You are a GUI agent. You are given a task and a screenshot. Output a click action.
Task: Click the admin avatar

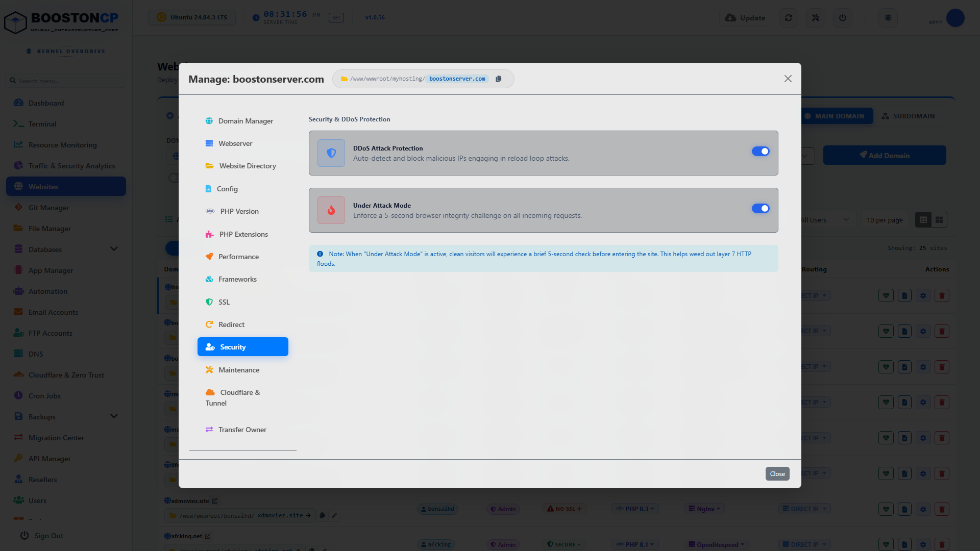[x=955, y=18]
